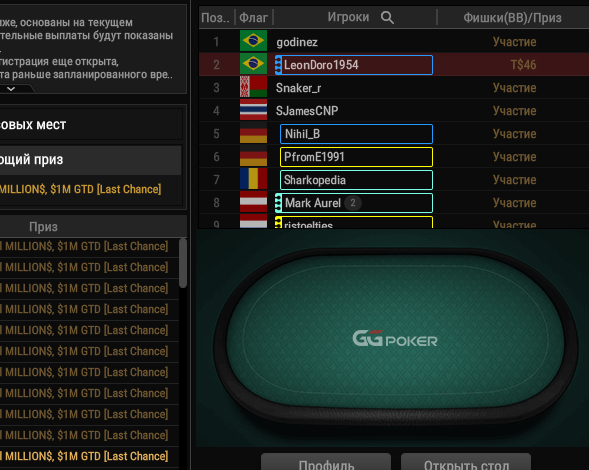Click the German flag beside Nihil_B

pos(253,133)
